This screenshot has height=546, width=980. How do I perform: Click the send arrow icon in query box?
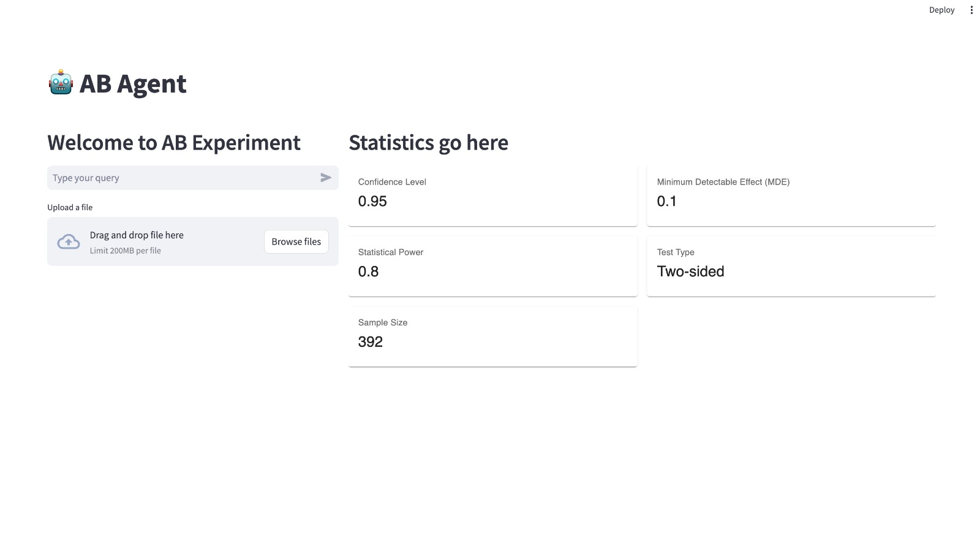click(326, 178)
